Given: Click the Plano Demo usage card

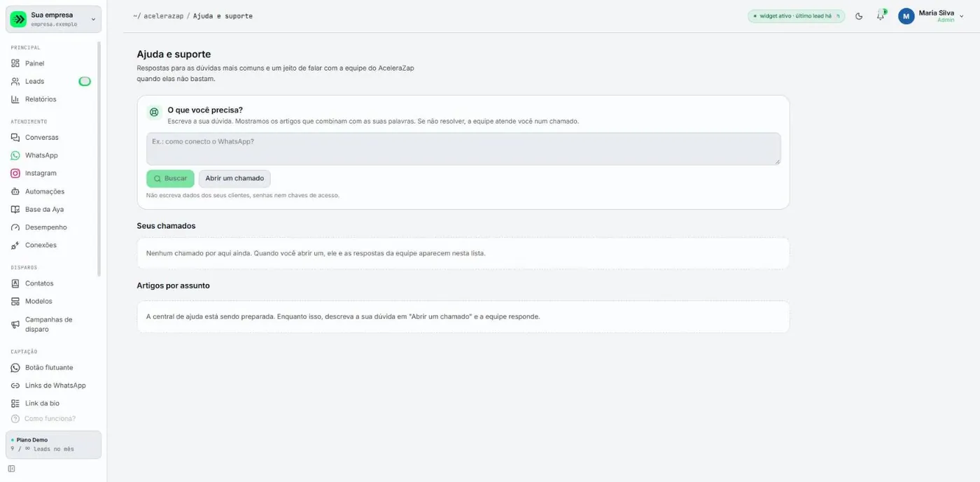Looking at the screenshot, I should [54, 445].
